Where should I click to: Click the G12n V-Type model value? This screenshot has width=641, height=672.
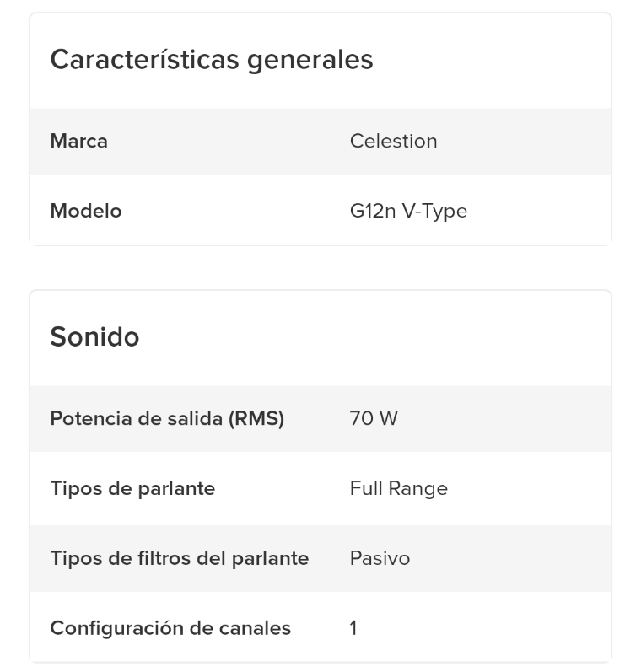point(408,211)
